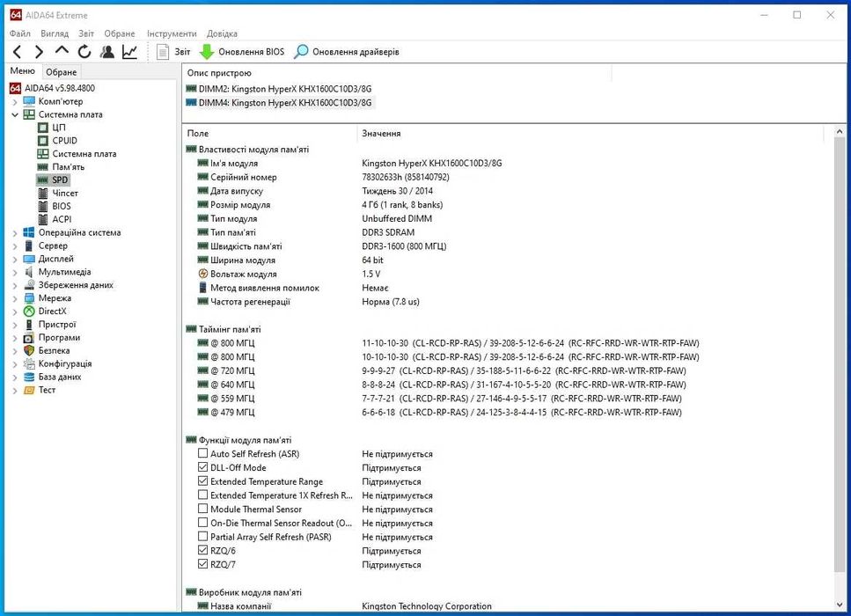
Task: Expand the Сервер tree node
Action: (x=15, y=246)
